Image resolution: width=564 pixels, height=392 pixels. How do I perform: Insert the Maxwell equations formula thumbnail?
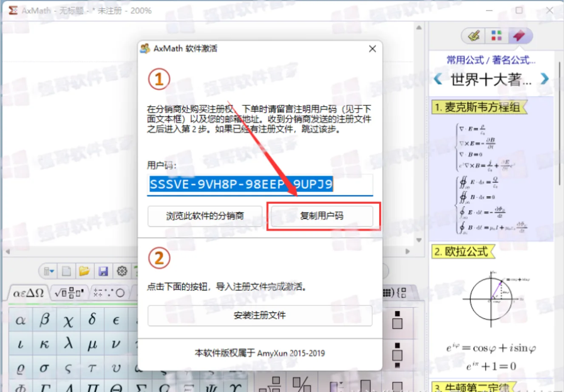pos(491,178)
